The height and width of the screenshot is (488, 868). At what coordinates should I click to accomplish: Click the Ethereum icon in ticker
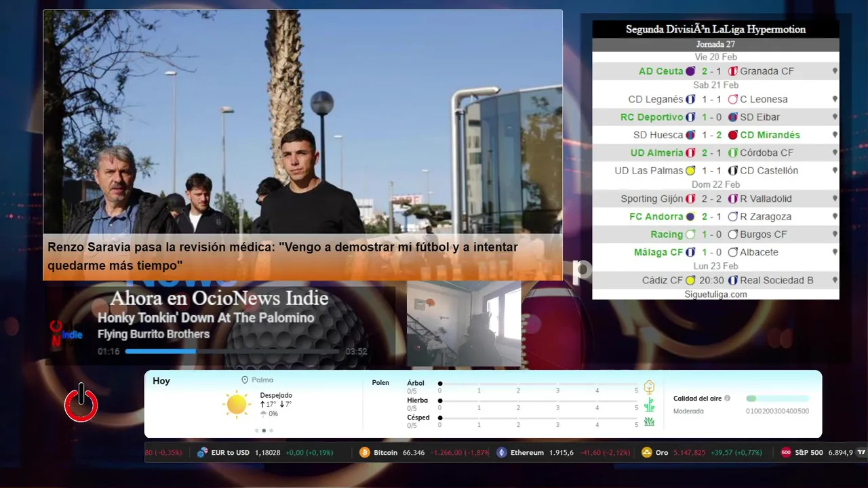(502, 452)
